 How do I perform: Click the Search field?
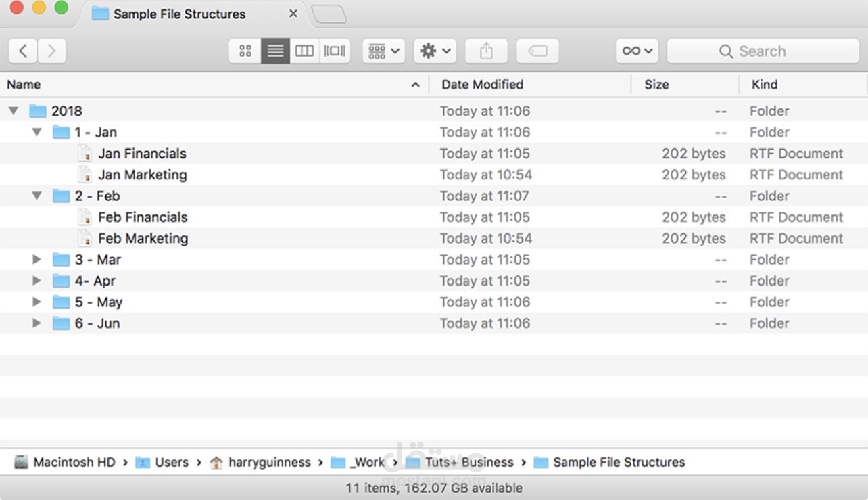tap(762, 51)
